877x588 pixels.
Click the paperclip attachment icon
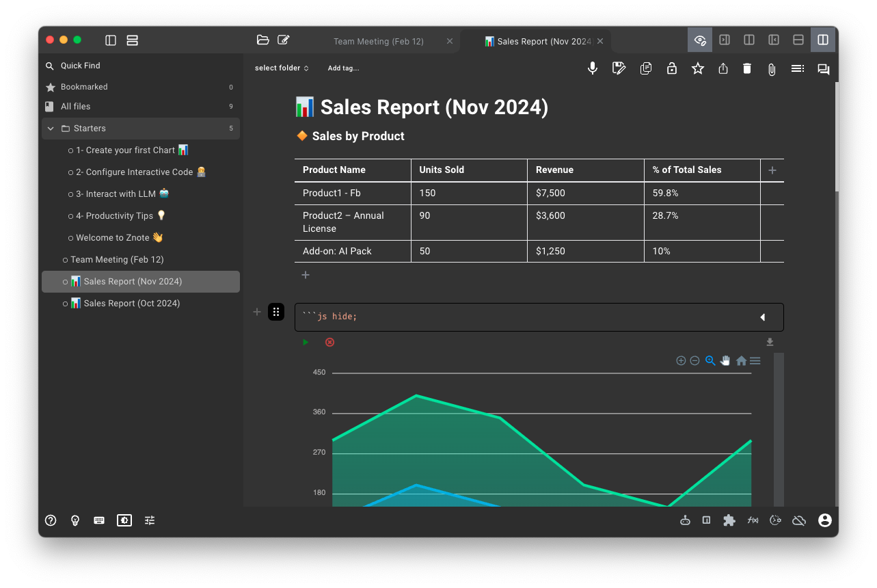(x=772, y=69)
